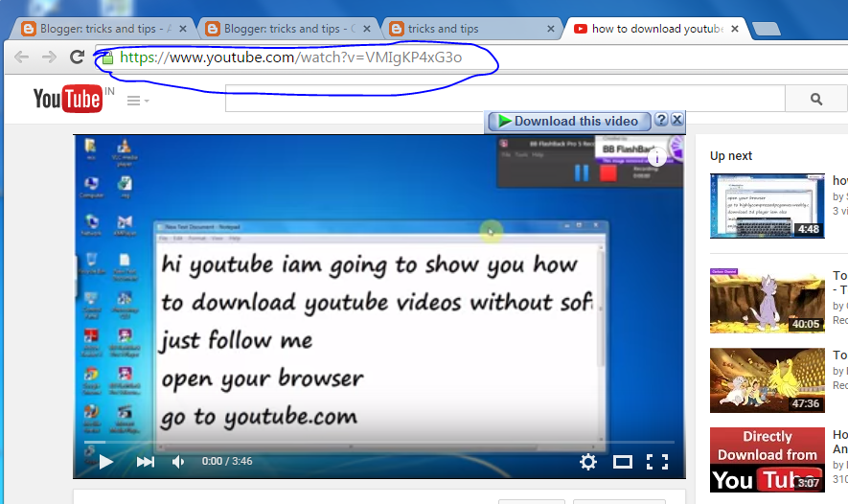Click the green padlock security icon
The height and width of the screenshot is (504, 848).
tap(107, 57)
